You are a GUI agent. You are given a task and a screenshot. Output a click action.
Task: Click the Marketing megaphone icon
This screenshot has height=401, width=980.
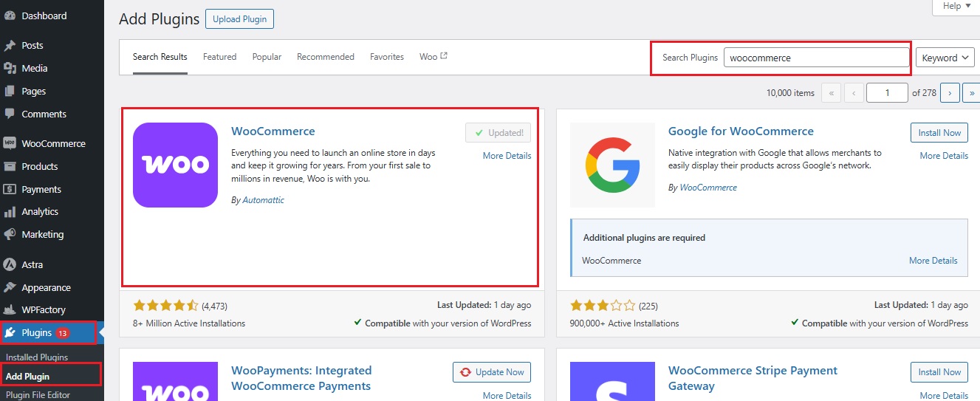(10, 234)
